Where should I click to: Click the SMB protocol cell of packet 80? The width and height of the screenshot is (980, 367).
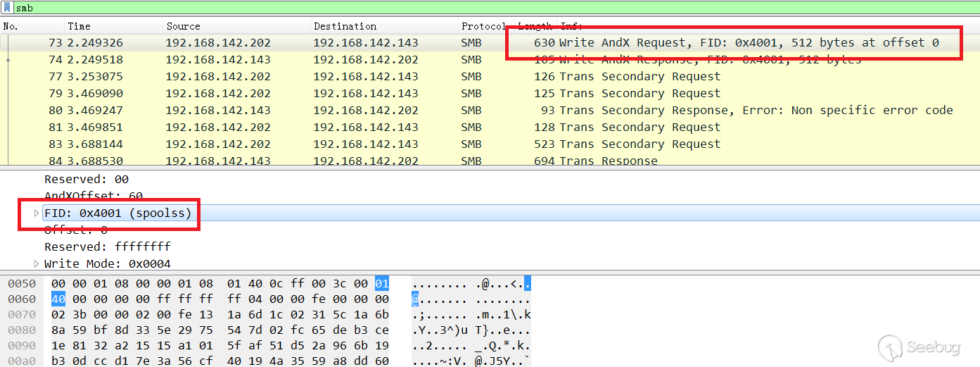click(x=471, y=111)
